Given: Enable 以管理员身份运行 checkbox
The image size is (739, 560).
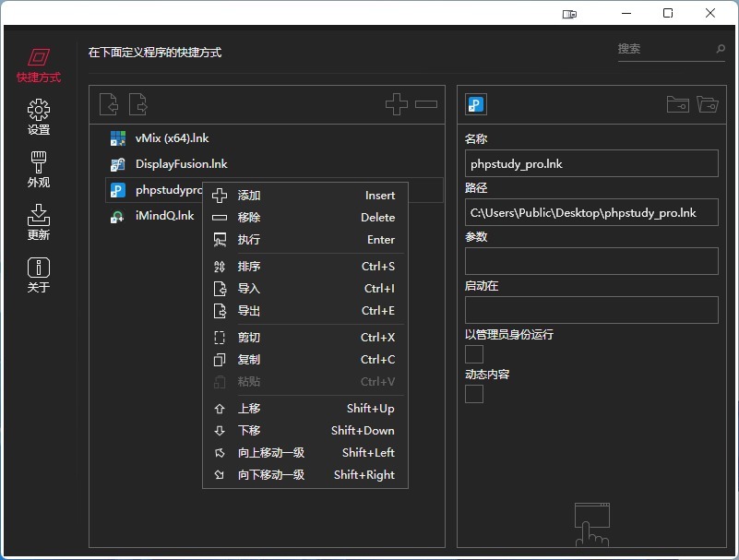Looking at the screenshot, I should click(x=473, y=353).
